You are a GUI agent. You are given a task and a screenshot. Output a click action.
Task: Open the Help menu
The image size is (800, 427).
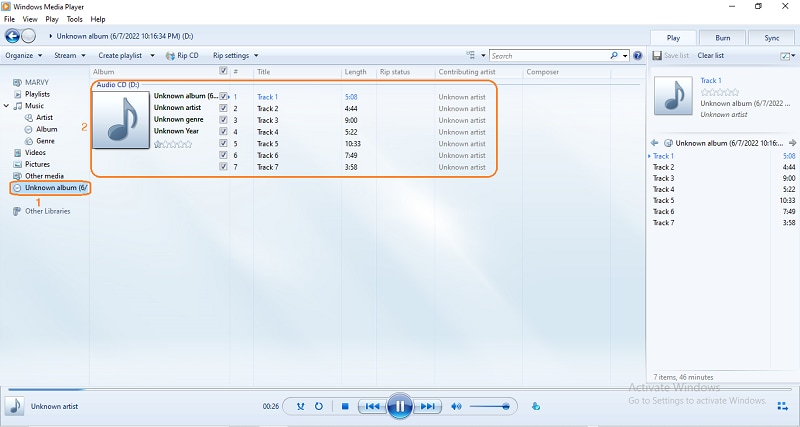click(98, 19)
